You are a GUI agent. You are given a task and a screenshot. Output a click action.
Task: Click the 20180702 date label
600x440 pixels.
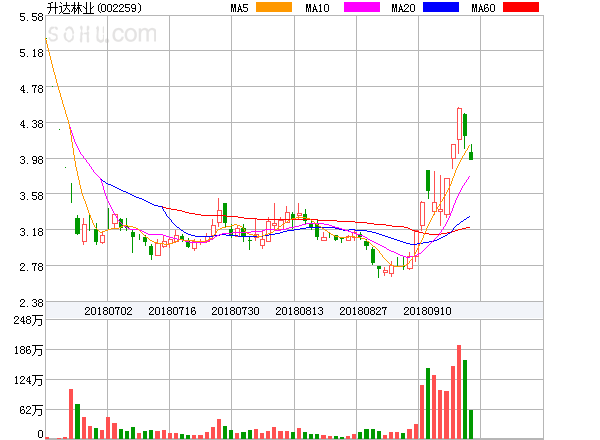point(108,311)
